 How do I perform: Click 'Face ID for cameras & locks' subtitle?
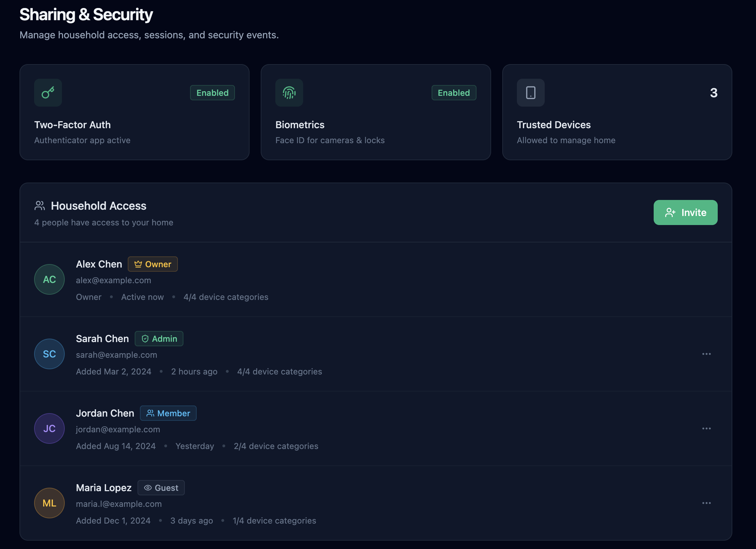(x=330, y=140)
